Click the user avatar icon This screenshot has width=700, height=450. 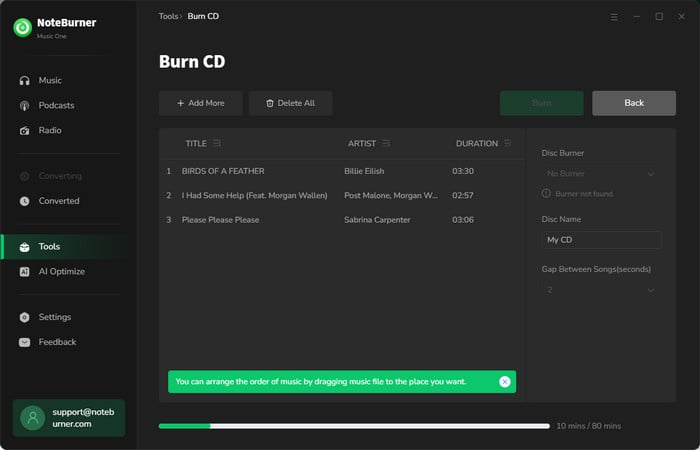[33, 418]
